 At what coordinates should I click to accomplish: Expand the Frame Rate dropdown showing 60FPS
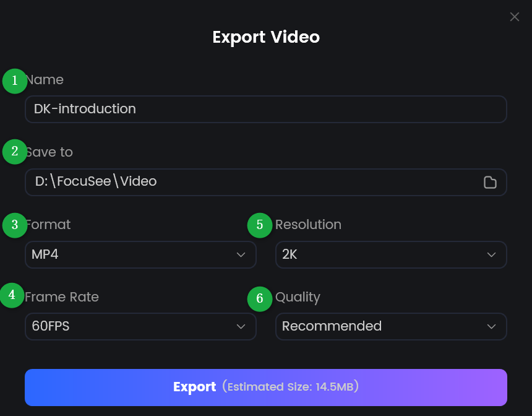coord(140,326)
